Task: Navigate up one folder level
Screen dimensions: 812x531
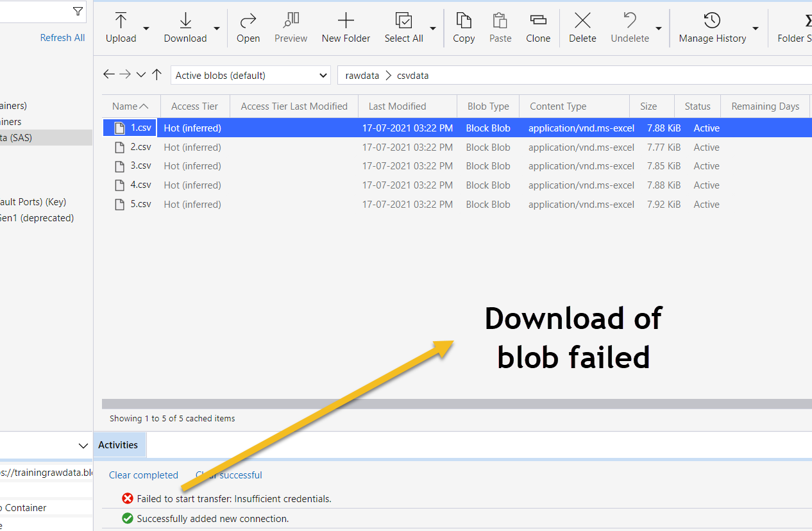Action: point(156,75)
